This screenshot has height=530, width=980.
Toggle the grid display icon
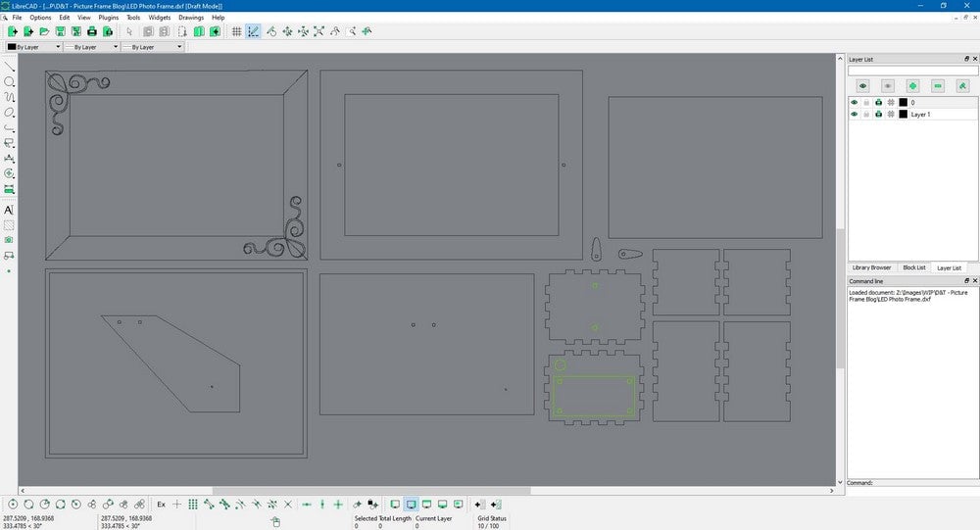[237, 31]
